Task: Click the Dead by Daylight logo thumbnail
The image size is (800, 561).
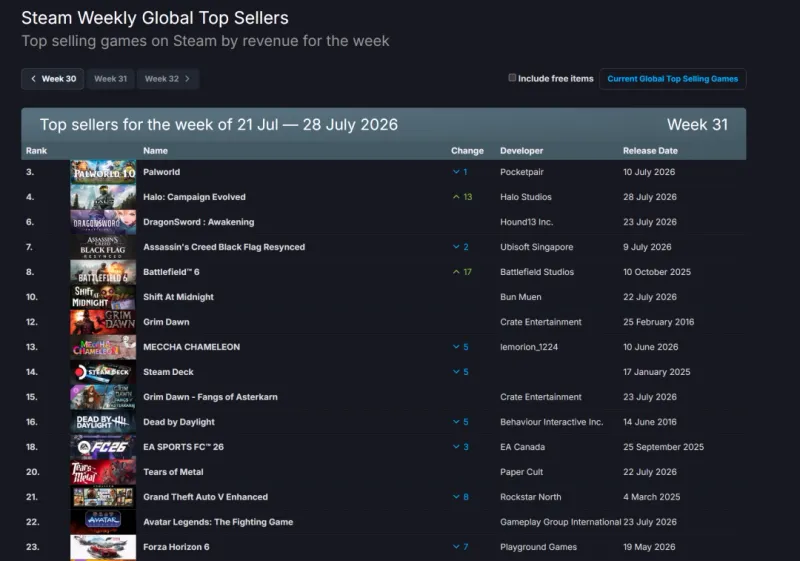Action: (103, 422)
